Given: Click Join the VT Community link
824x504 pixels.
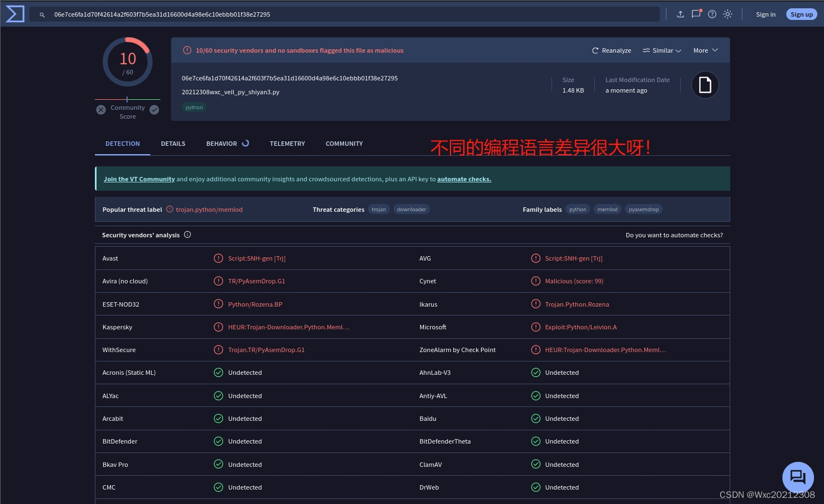Looking at the screenshot, I should (139, 179).
